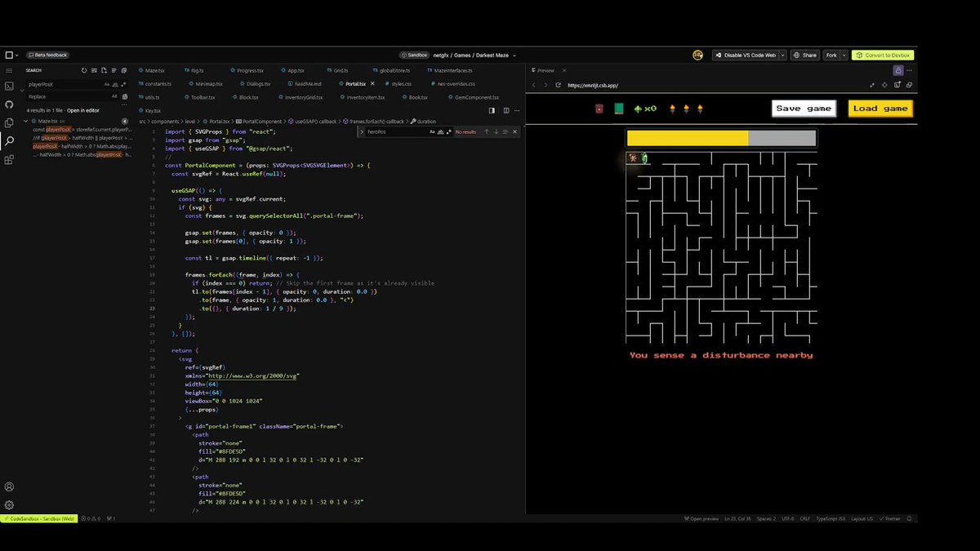
Task: Open the globalStore.ts tab
Action: 390,70
